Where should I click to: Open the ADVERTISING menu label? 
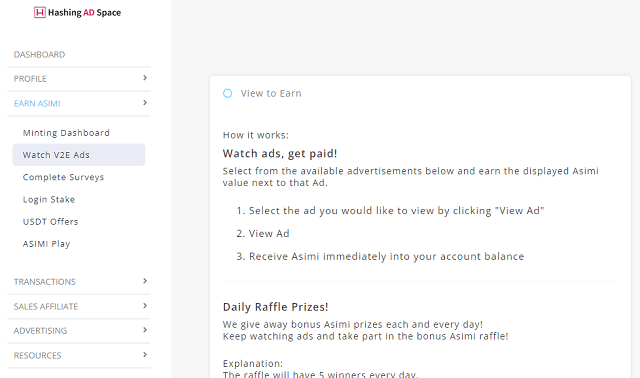[40, 331]
